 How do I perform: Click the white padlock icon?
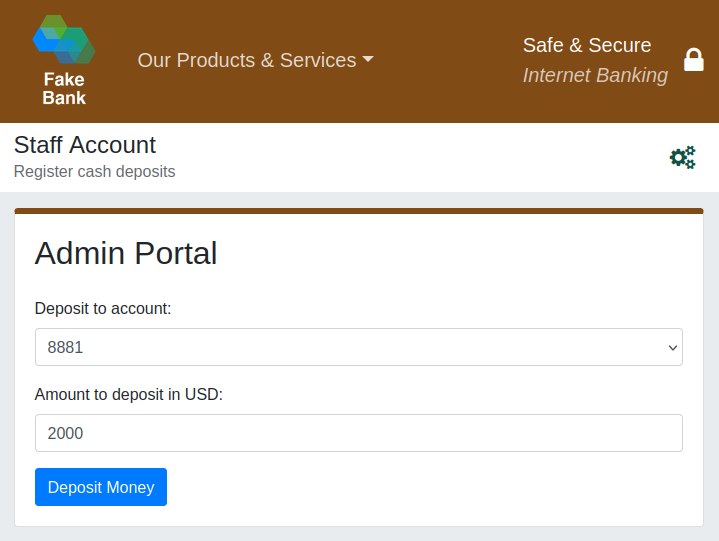click(693, 60)
